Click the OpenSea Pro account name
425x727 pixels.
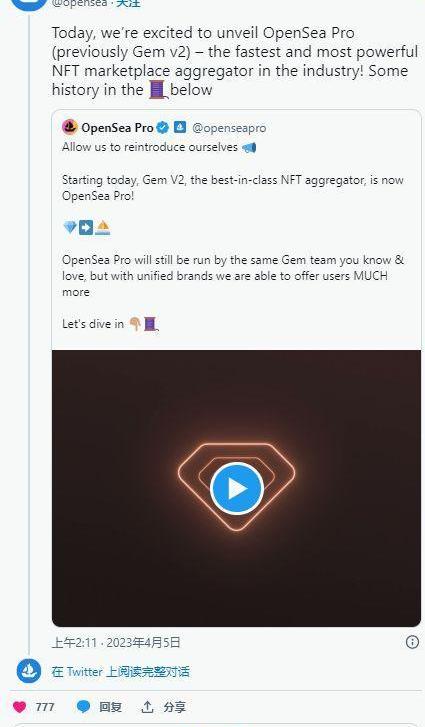pyautogui.click(x=117, y=128)
